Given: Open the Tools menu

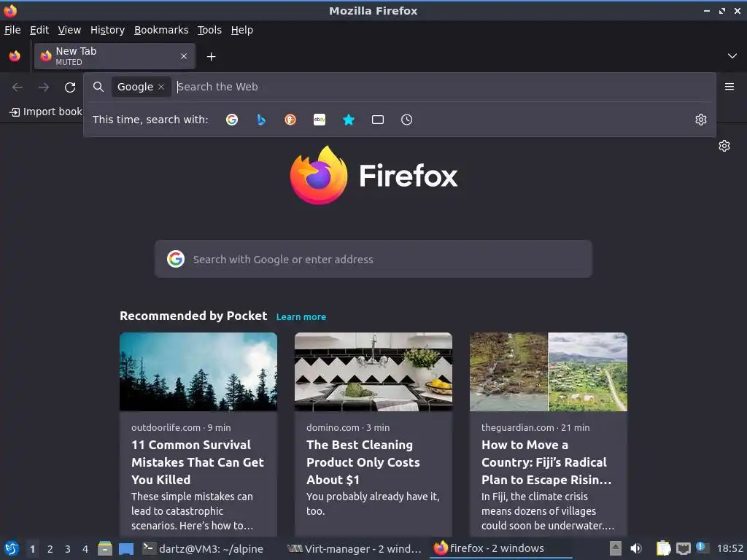Looking at the screenshot, I should pos(209,30).
